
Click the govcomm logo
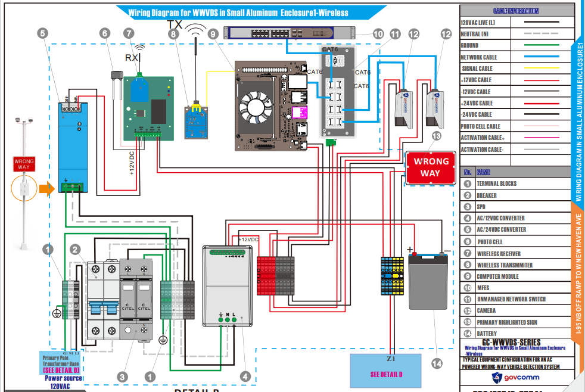pyautogui.click(x=516, y=378)
